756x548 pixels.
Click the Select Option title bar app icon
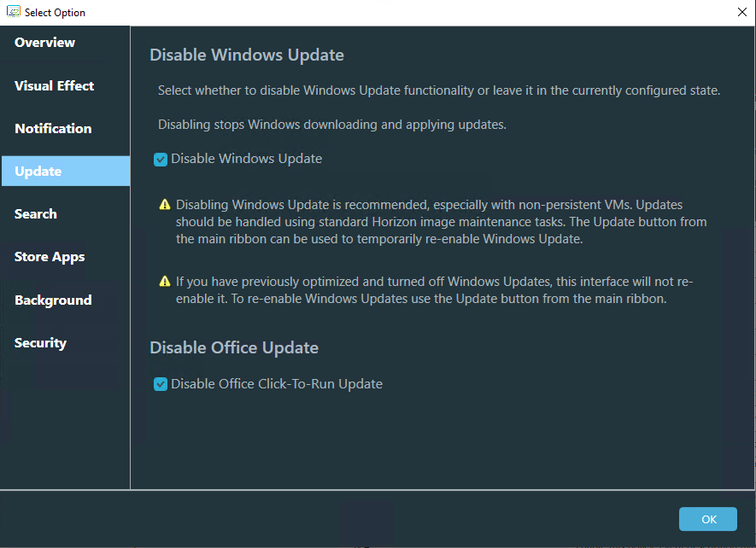coord(14,12)
